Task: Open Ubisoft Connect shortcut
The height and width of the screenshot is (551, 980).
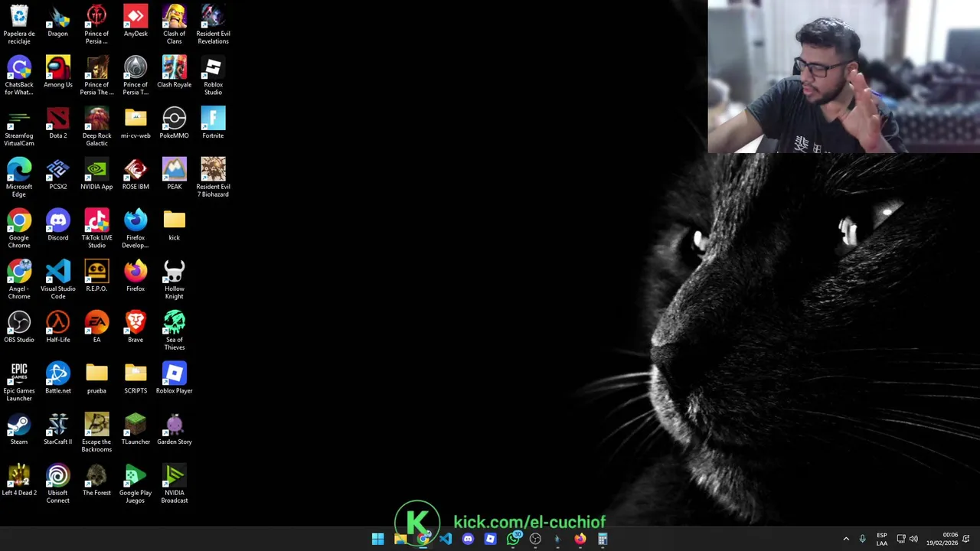Action: (58, 484)
